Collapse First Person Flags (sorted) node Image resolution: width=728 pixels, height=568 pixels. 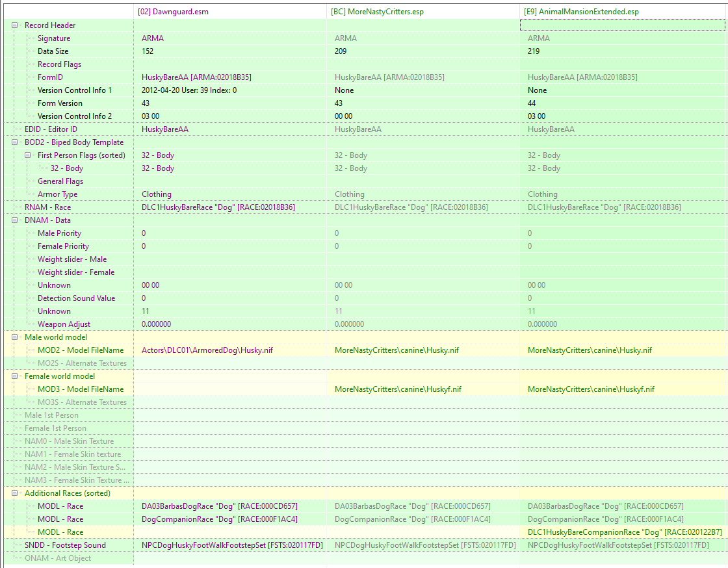tap(27, 155)
